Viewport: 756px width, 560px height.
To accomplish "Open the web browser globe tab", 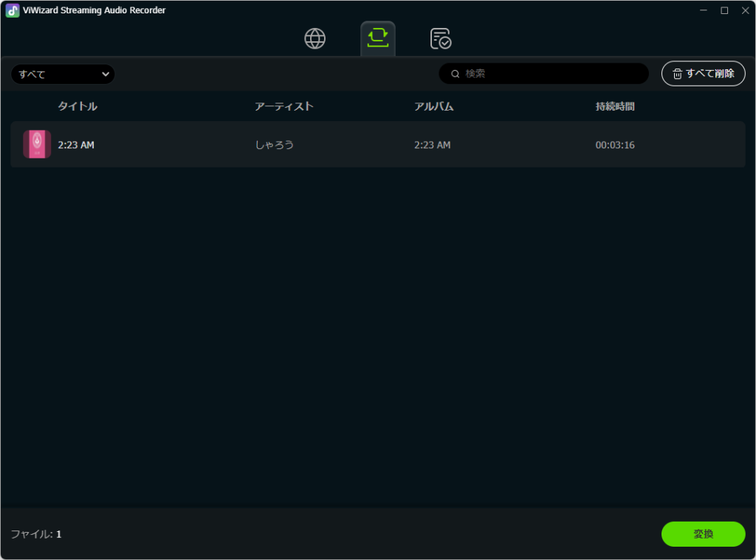I will 315,38.
